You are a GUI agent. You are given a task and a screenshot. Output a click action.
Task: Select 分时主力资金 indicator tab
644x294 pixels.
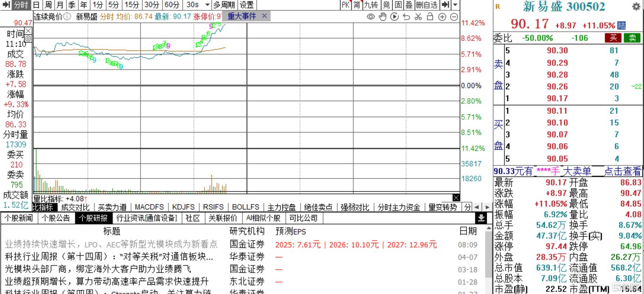click(399, 207)
